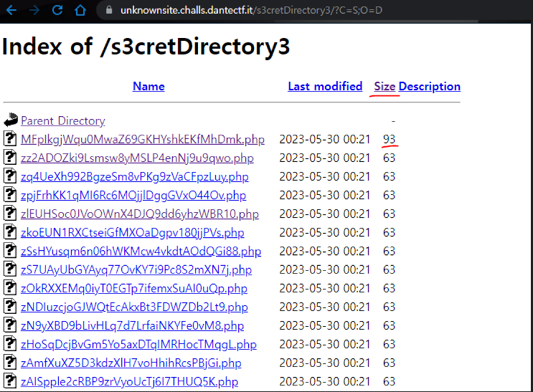
Task: Open zSsHYusqm6n06hWKMcw4vkdtAOdQGi88.php file
Action: 141,252
